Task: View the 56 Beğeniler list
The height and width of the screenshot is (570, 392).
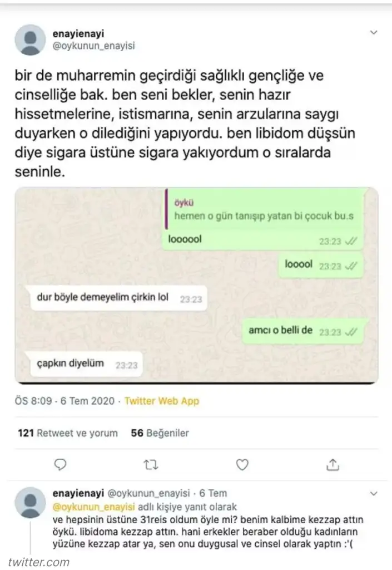Action: [x=160, y=433]
